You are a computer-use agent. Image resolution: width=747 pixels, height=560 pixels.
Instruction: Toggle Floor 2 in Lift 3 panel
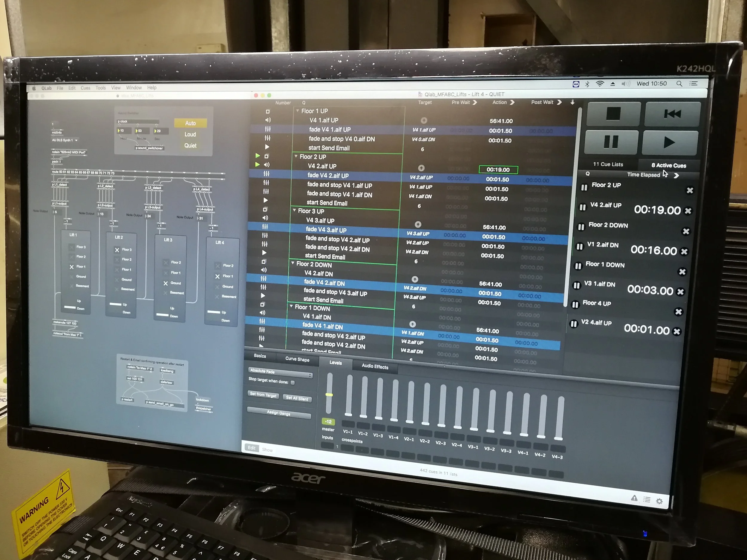166,262
